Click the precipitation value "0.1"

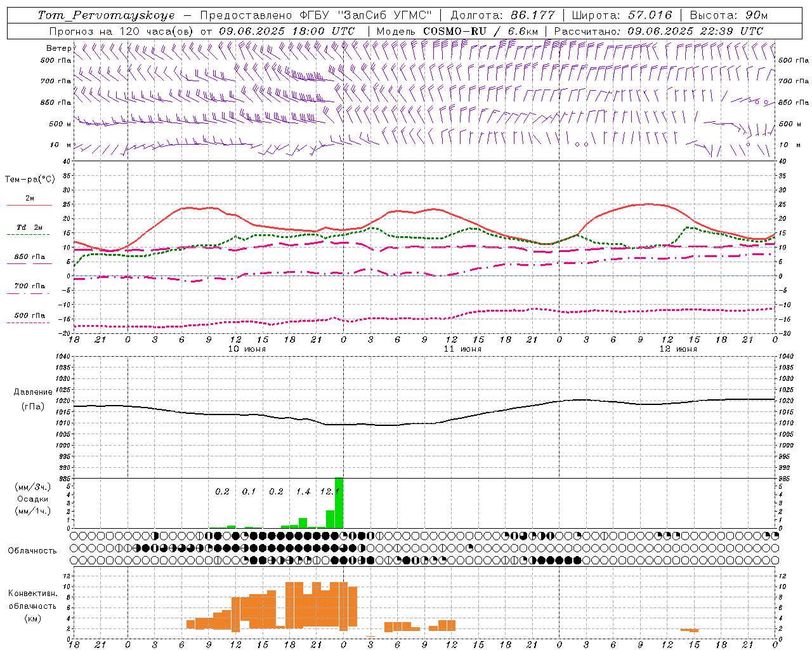click(249, 492)
